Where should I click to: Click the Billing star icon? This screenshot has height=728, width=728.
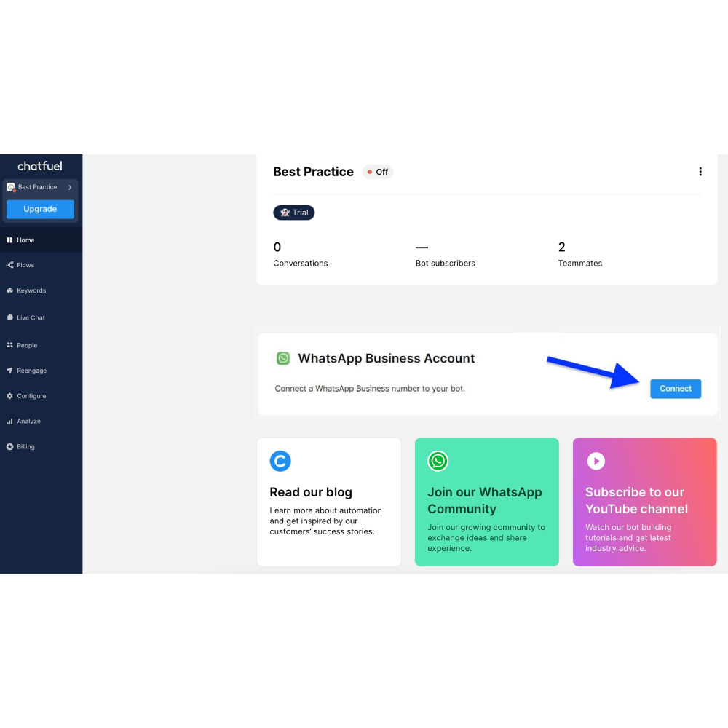pyautogui.click(x=9, y=446)
